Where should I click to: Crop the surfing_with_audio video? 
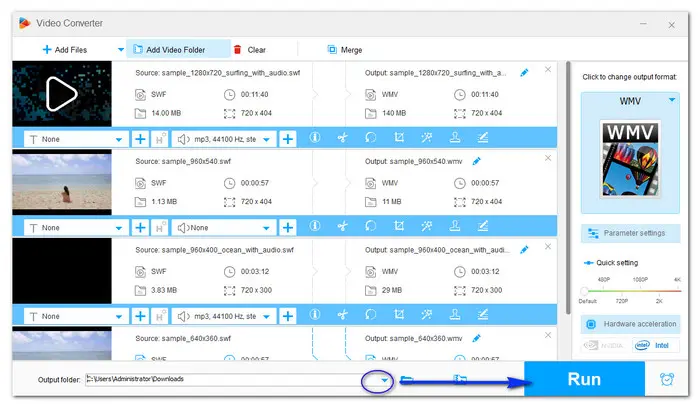[399, 137]
